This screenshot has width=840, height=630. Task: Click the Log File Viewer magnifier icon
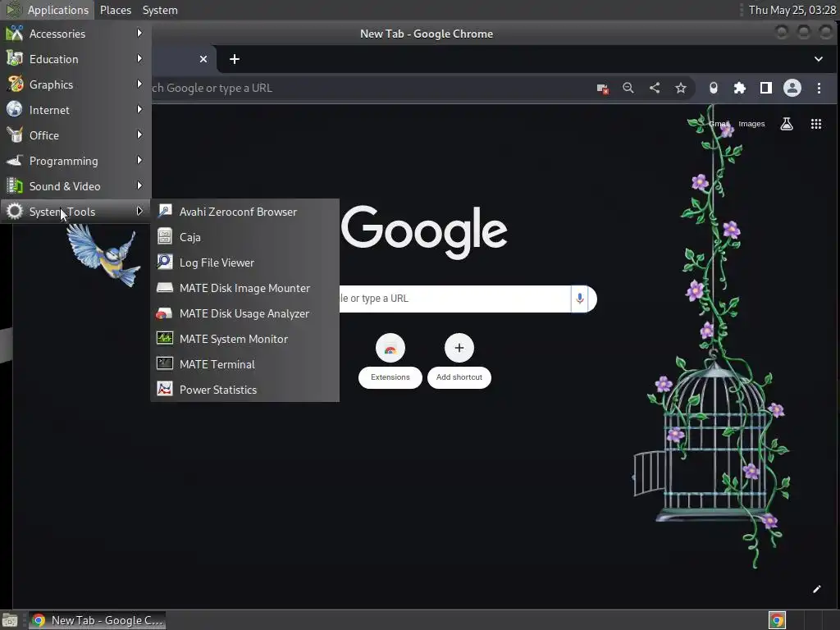coord(165,262)
